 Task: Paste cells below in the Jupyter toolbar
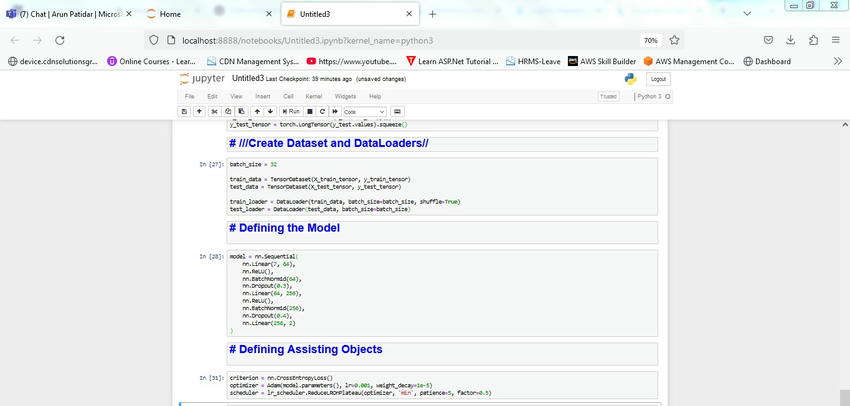(x=242, y=111)
